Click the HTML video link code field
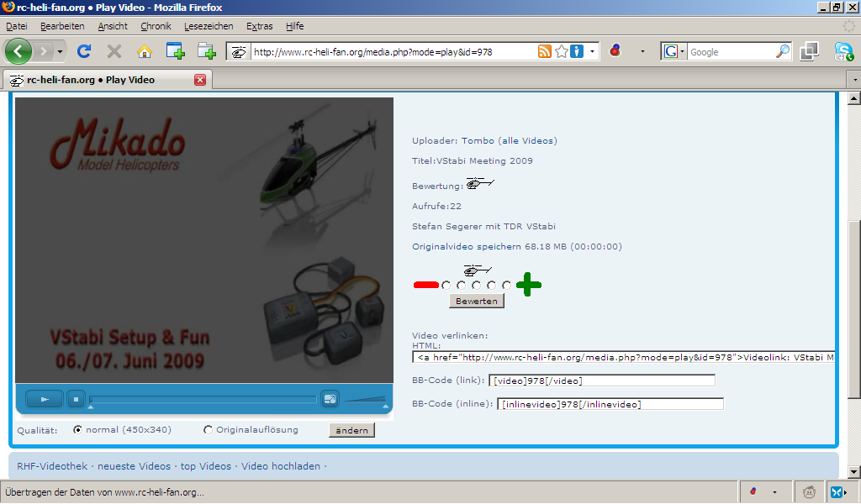This screenshot has height=504, width=861. (x=624, y=357)
